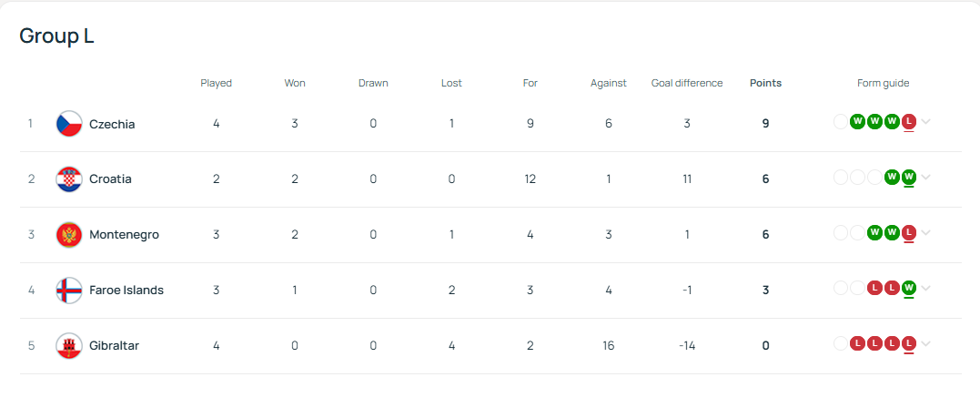
Task: Click the Goal difference column header
Action: click(687, 83)
